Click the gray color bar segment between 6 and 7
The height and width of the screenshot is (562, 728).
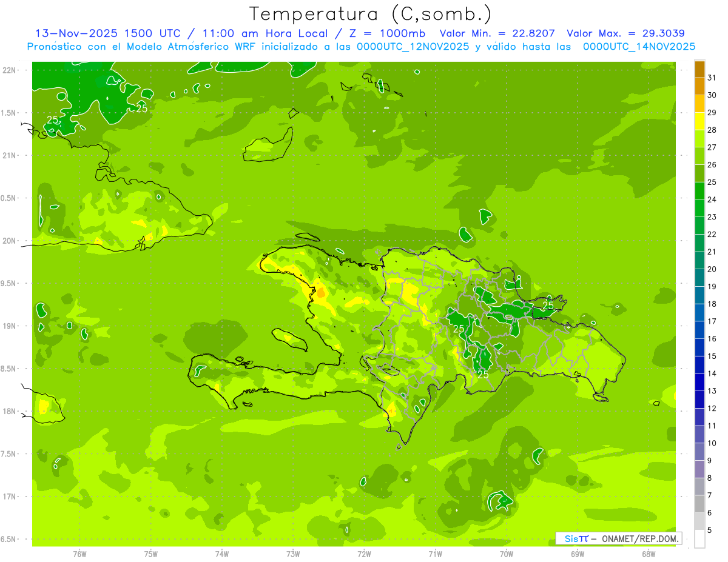[699, 504]
